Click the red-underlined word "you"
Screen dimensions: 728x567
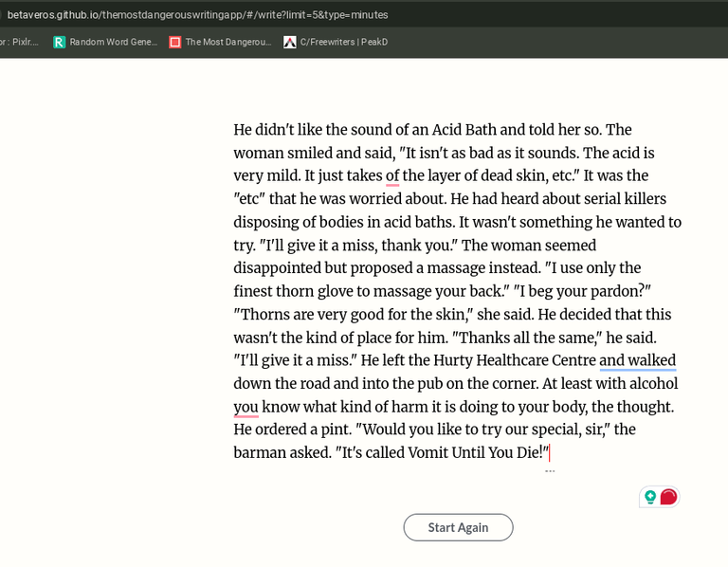pos(246,407)
